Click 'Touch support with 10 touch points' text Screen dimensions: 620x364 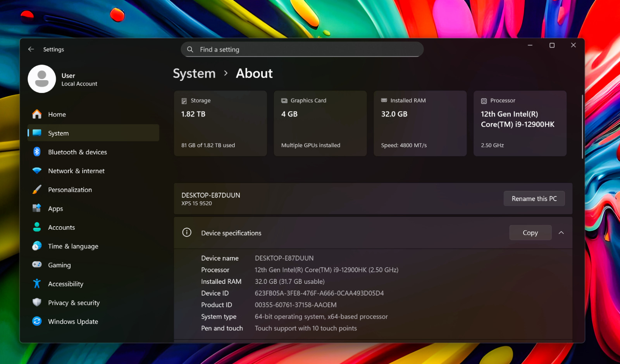coord(306,328)
